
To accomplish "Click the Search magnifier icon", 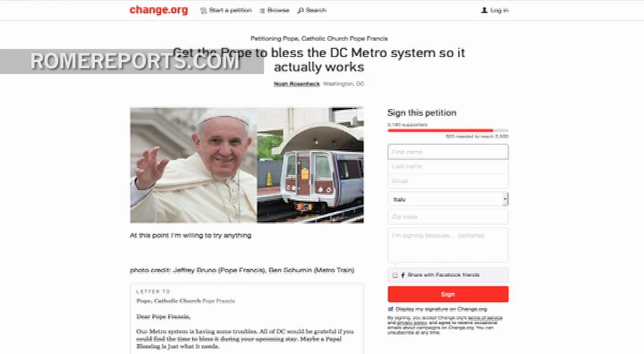I will click(x=300, y=10).
